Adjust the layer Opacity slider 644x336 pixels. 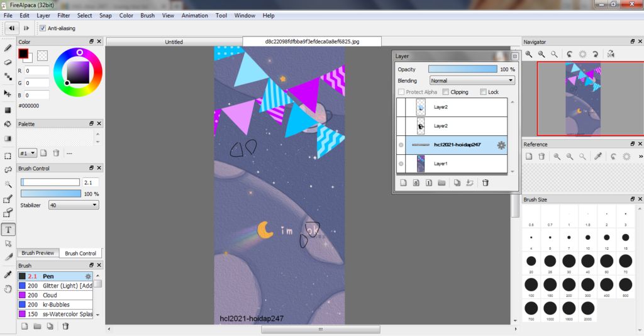462,69
